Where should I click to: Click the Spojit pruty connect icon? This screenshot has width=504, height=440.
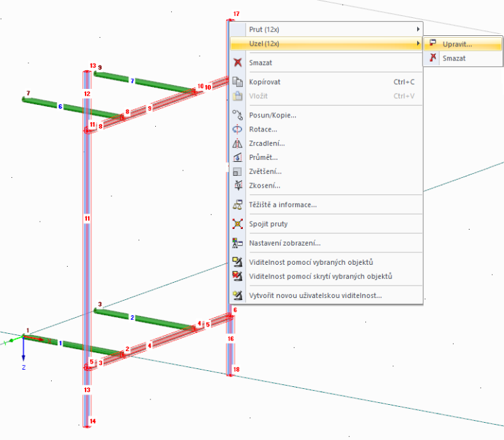tap(237, 224)
